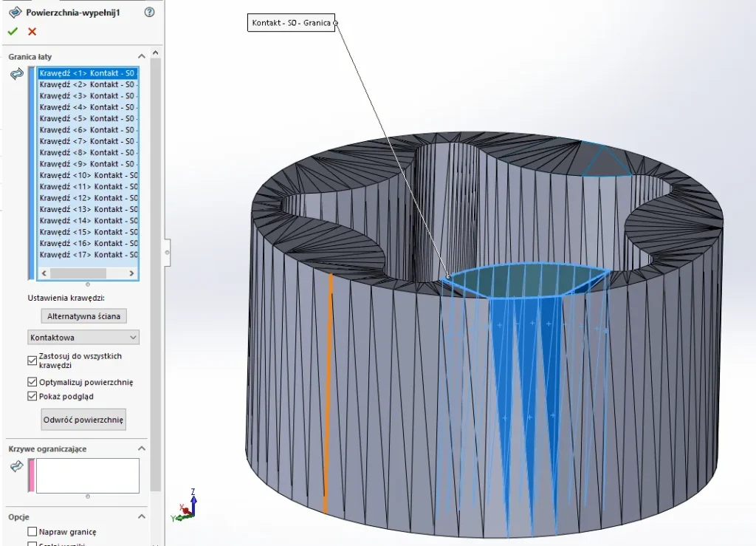Viewport: 756px width, 546px height.
Task: Select Krawędź <2> Kontakt row
Action: (89, 84)
